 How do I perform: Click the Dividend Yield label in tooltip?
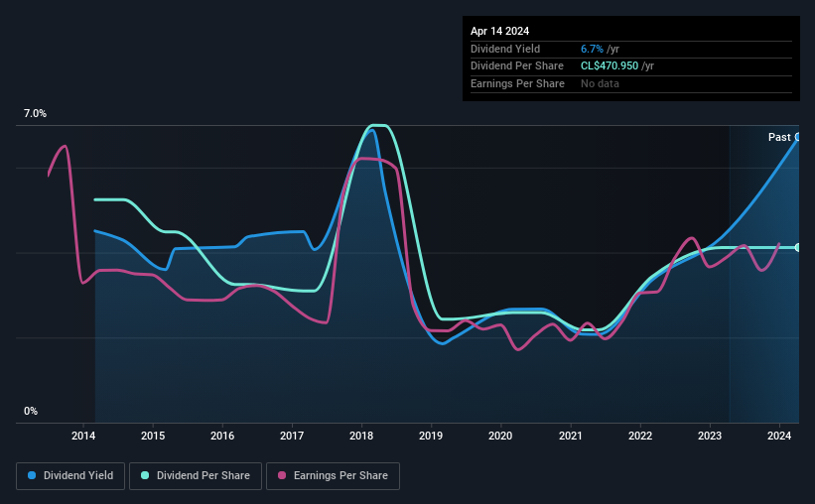505,49
